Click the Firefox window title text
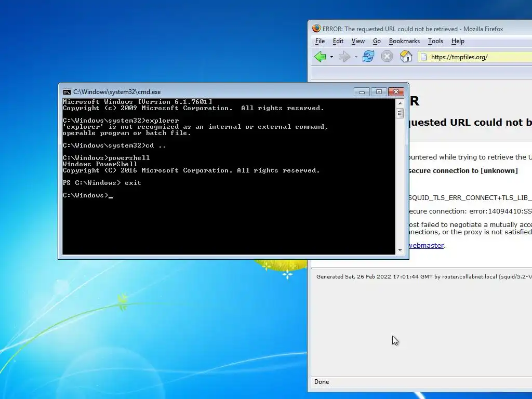The image size is (532, 399). [x=413, y=29]
